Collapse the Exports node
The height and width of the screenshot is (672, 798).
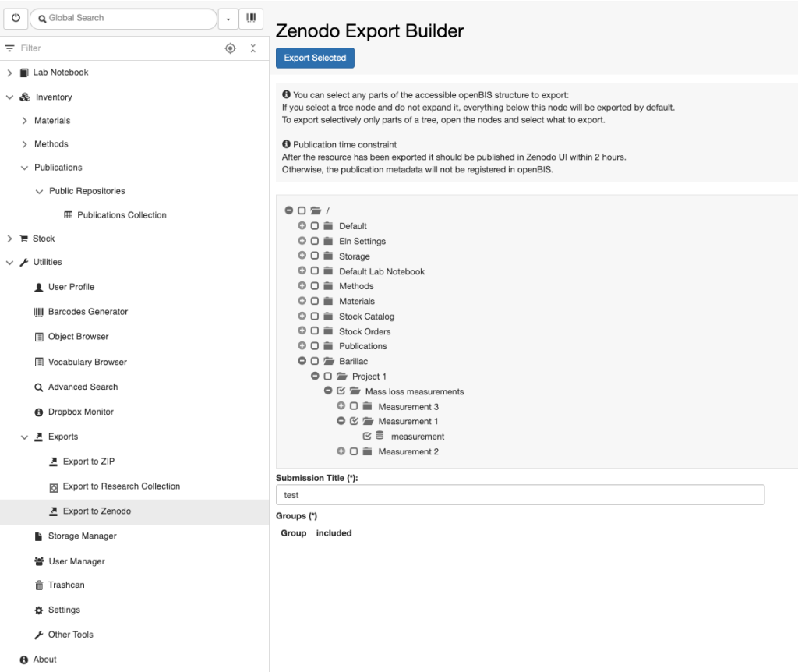(24, 437)
